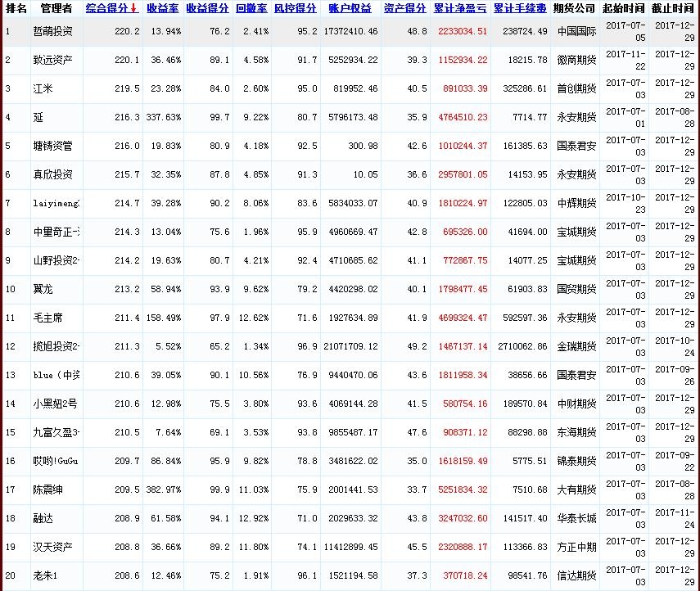Click the futures company 中辉期货

tap(576, 203)
